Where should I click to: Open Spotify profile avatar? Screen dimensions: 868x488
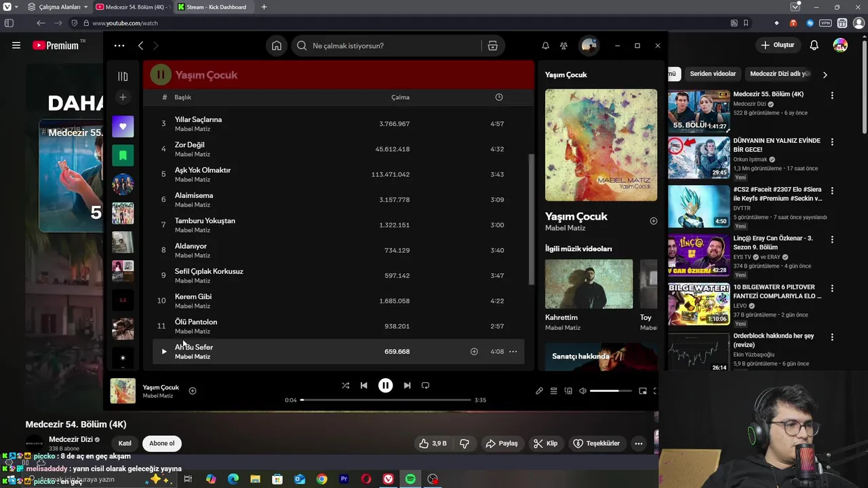(589, 45)
